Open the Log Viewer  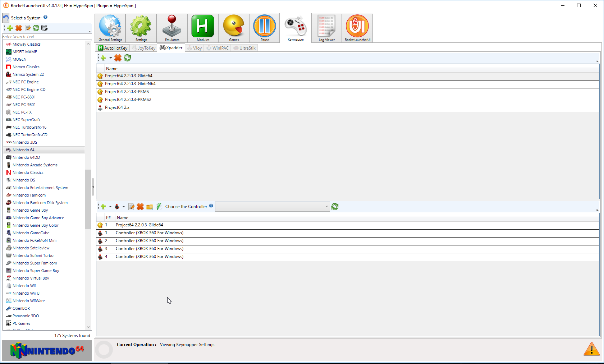tap(326, 28)
